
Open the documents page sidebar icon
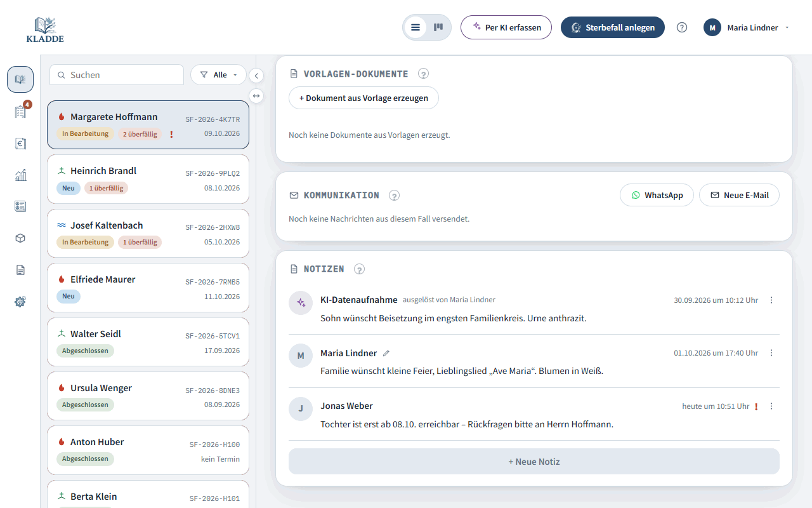[x=20, y=270]
